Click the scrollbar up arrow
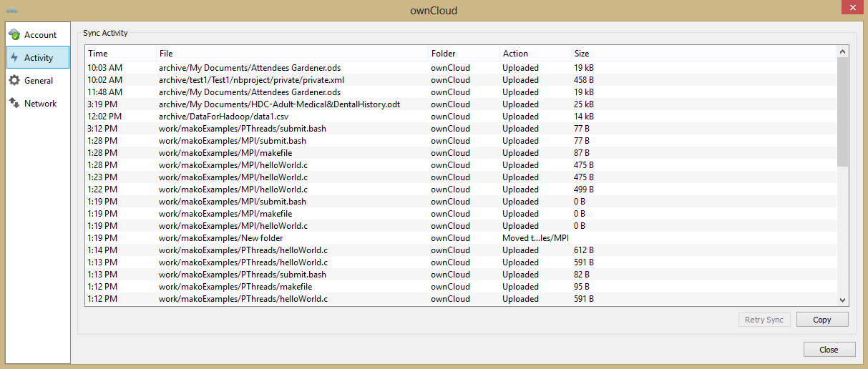Viewport: 868px width, 369px height. click(x=842, y=52)
